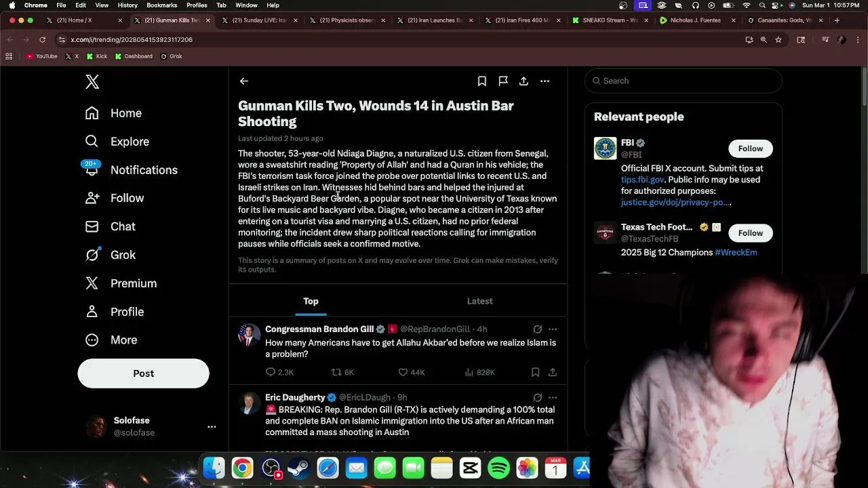
Task: Like Brandon Gill's post with 44K likes
Action: (x=412, y=372)
